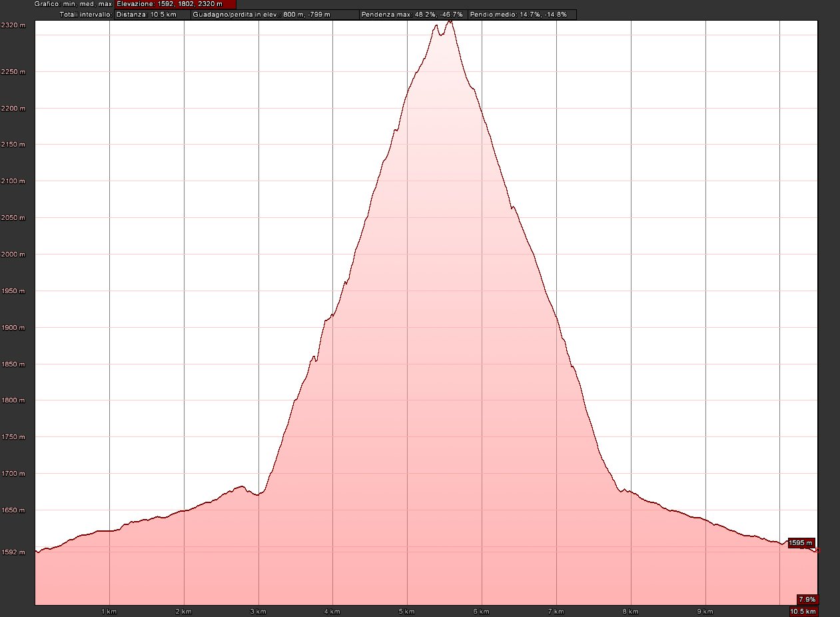
Task: Click the 1 km distance axis label
Action: 109,611
